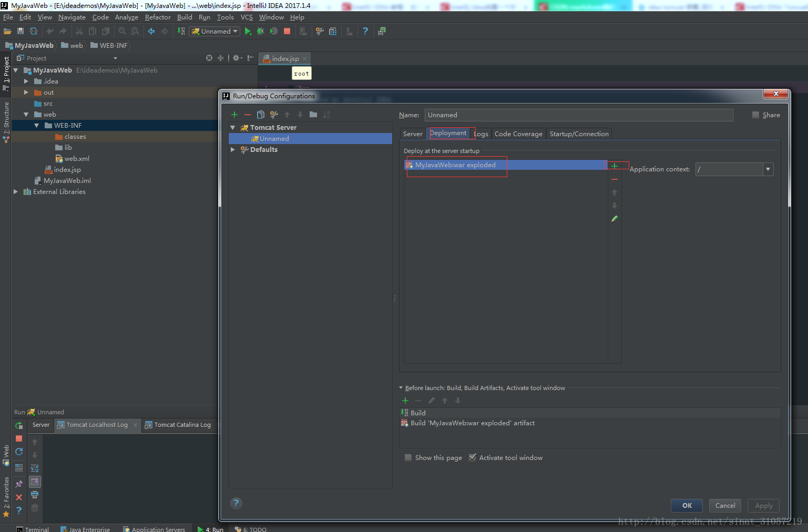Hide the Project tool window icon

click(x=251, y=58)
